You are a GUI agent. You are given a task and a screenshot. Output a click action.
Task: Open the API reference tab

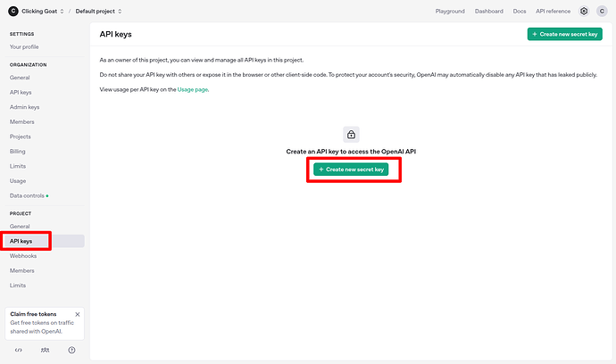[x=553, y=11]
